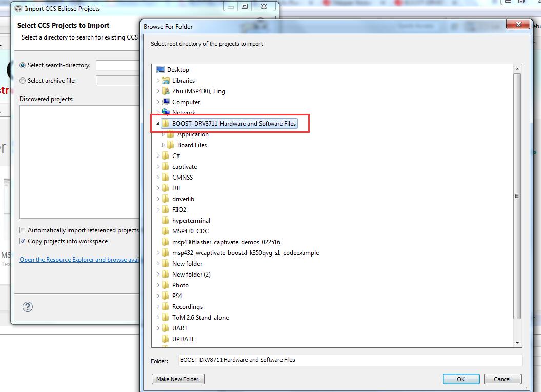Close the Browse For Folder dialog
The image size is (541, 392).
(518, 24)
